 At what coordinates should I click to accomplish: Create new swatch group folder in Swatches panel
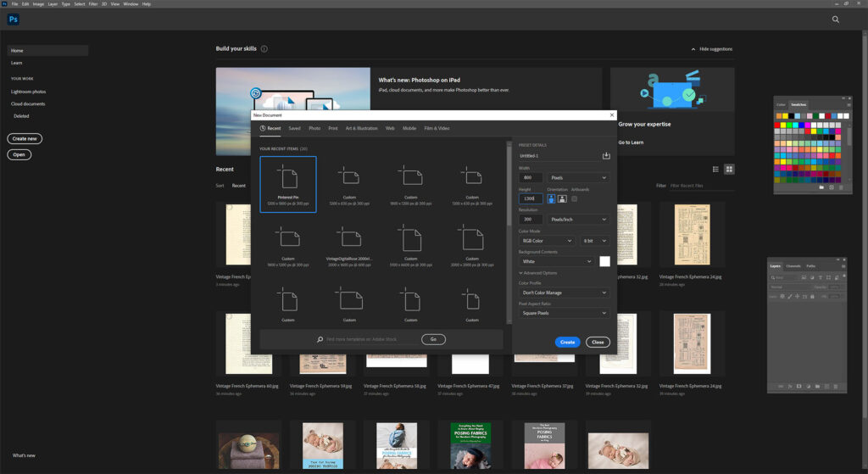click(821, 187)
